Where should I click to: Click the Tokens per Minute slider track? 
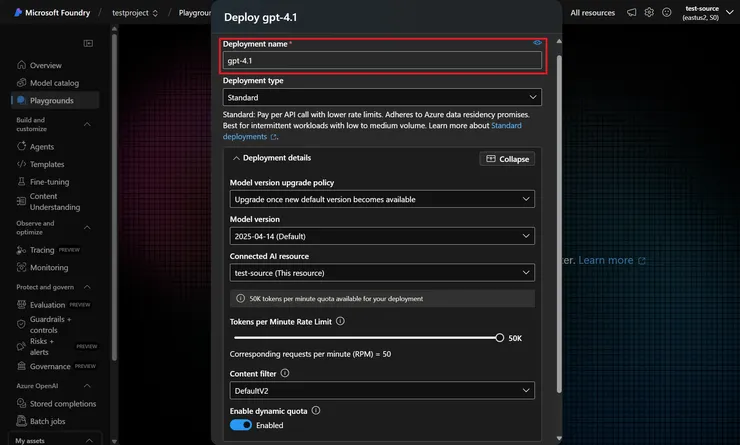point(366,338)
